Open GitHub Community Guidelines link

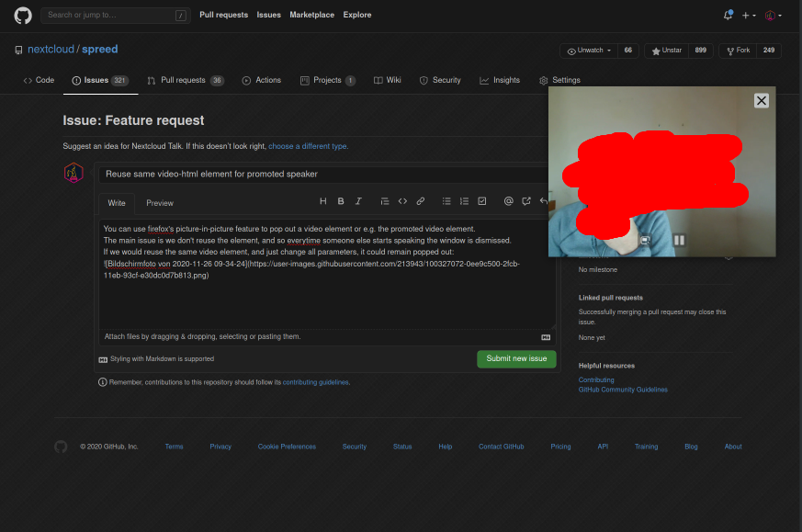[x=623, y=390]
